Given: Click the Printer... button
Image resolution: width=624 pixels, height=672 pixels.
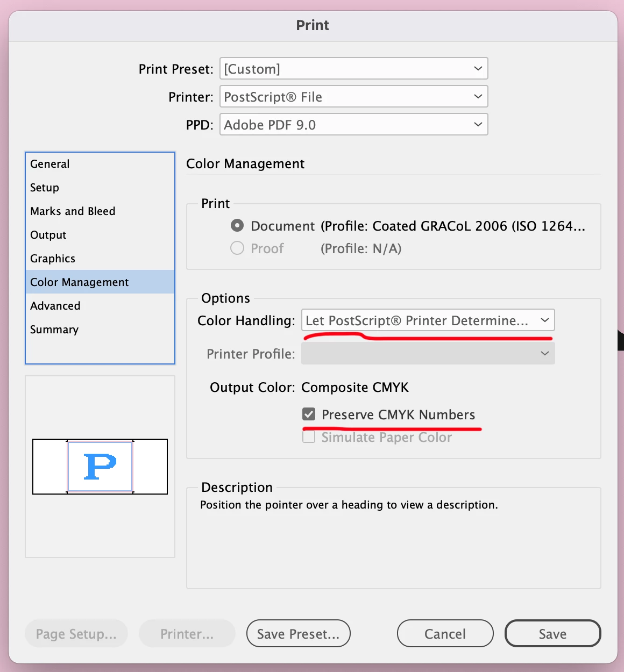Looking at the screenshot, I should [187, 634].
